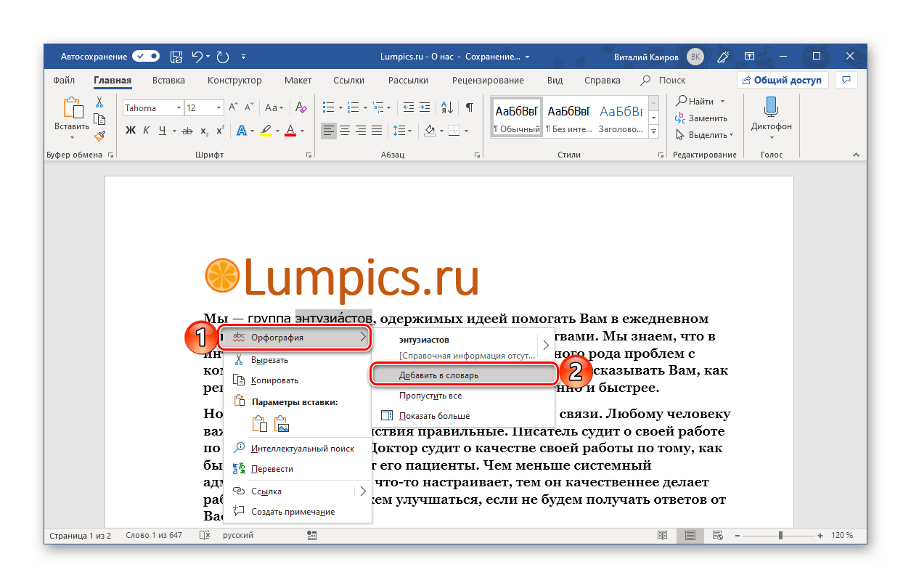Select the Обычный style thumbnail
The height and width of the screenshot is (588, 911).
pyautogui.click(x=517, y=117)
